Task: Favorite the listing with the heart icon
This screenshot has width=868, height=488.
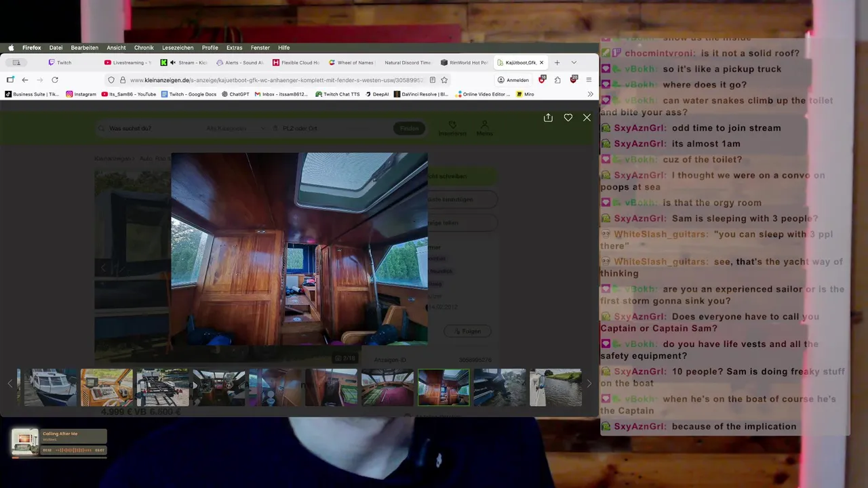Action: 568,117
